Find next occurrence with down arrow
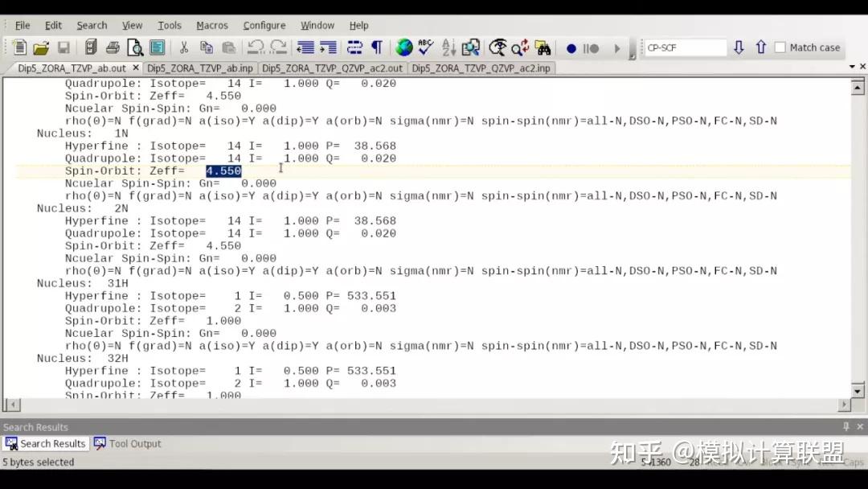868x489 pixels. click(x=739, y=47)
